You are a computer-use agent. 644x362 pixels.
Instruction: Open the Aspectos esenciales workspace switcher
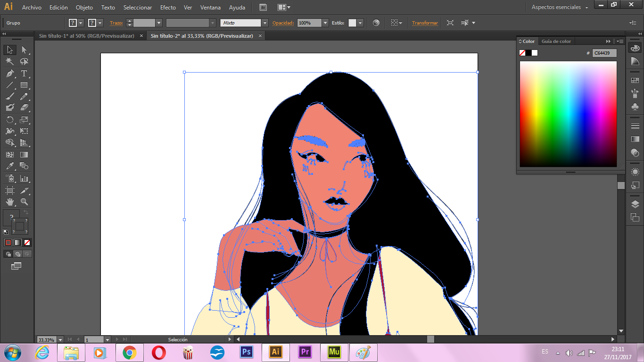pyautogui.click(x=560, y=8)
